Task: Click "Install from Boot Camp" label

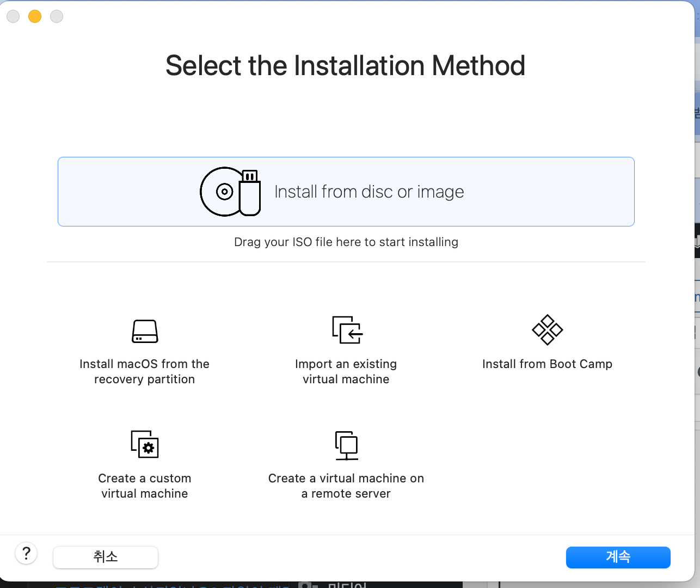Action: coord(547,364)
